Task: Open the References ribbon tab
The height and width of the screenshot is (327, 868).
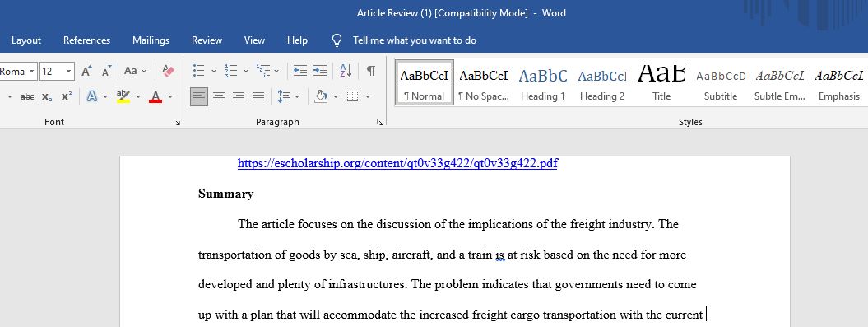Action: coord(86,40)
